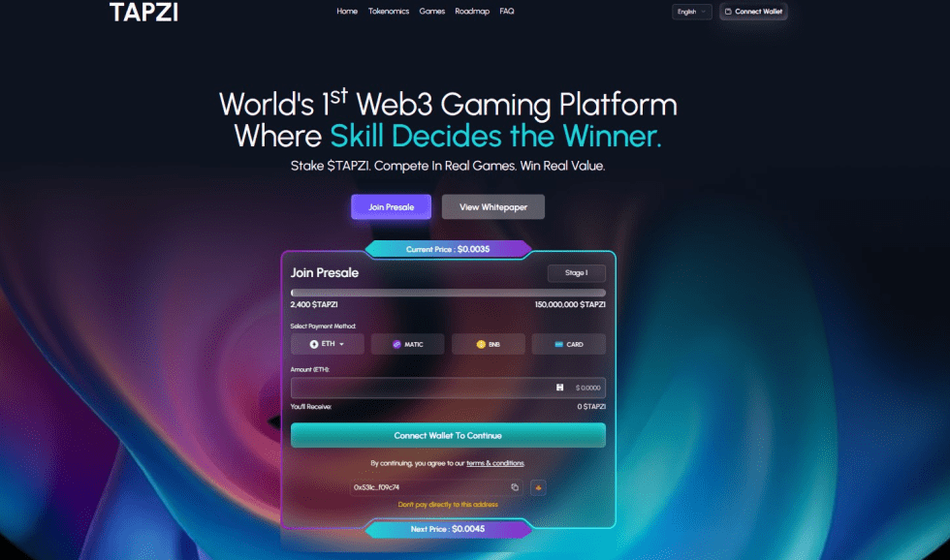Viewport: 950px width, 560px height.
Task: Select CARD as the payment method
Action: click(x=568, y=345)
